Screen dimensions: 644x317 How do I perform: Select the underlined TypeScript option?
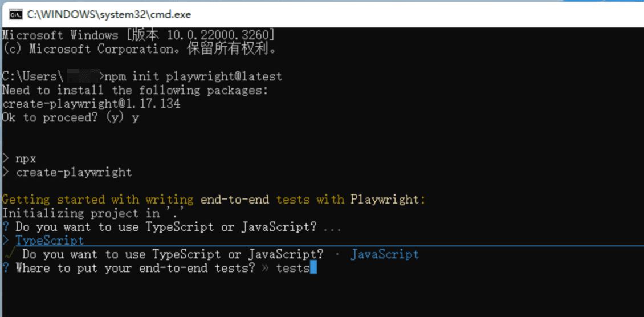coord(50,241)
